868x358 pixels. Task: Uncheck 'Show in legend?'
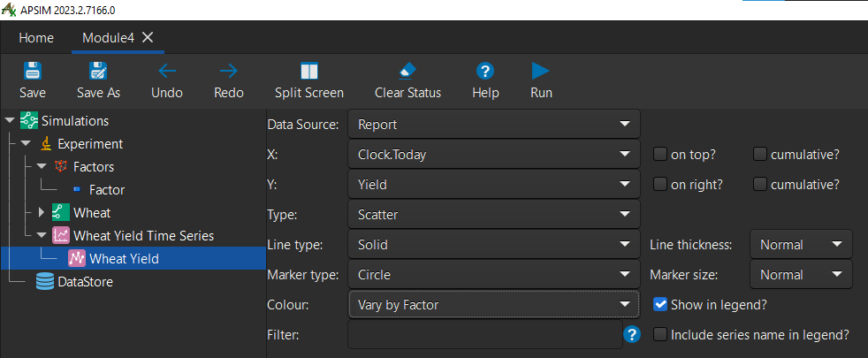click(660, 304)
